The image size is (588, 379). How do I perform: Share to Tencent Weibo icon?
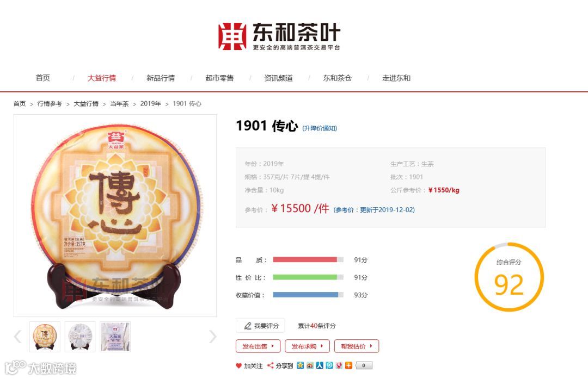click(x=329, y=365)
